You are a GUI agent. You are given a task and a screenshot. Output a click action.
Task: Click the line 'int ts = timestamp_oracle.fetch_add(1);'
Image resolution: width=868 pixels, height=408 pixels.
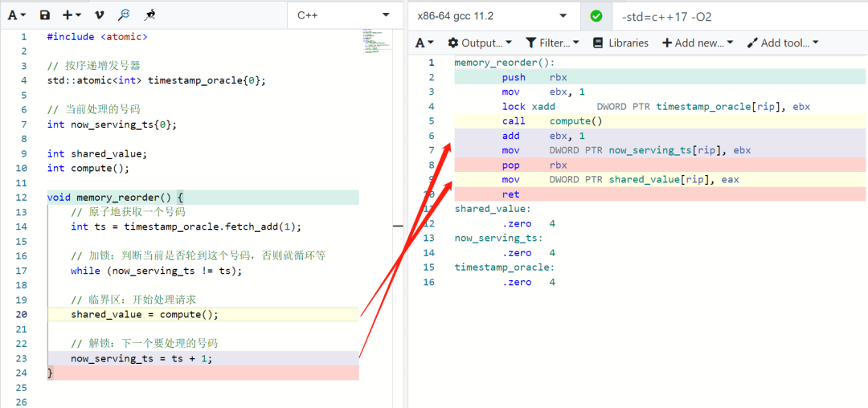tap(186, 226)
